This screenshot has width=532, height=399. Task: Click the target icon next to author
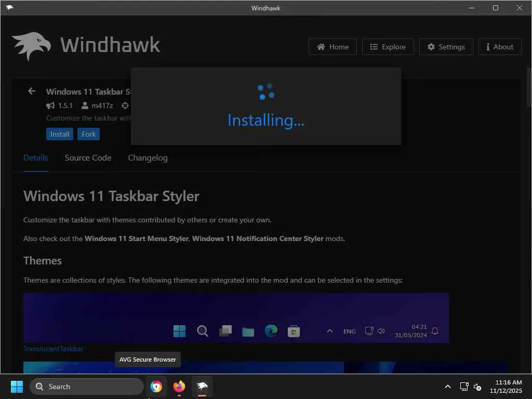(125, 105)
